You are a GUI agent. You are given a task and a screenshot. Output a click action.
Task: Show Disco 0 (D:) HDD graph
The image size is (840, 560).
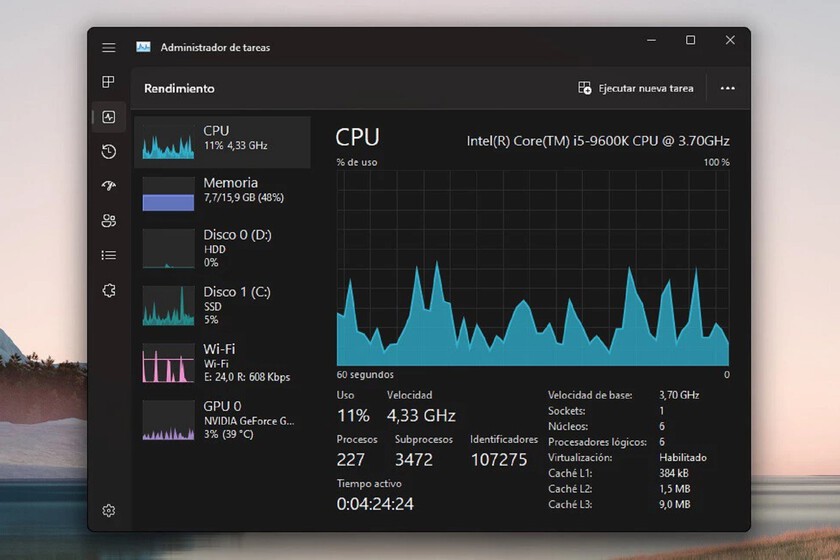tap(222, 248)
